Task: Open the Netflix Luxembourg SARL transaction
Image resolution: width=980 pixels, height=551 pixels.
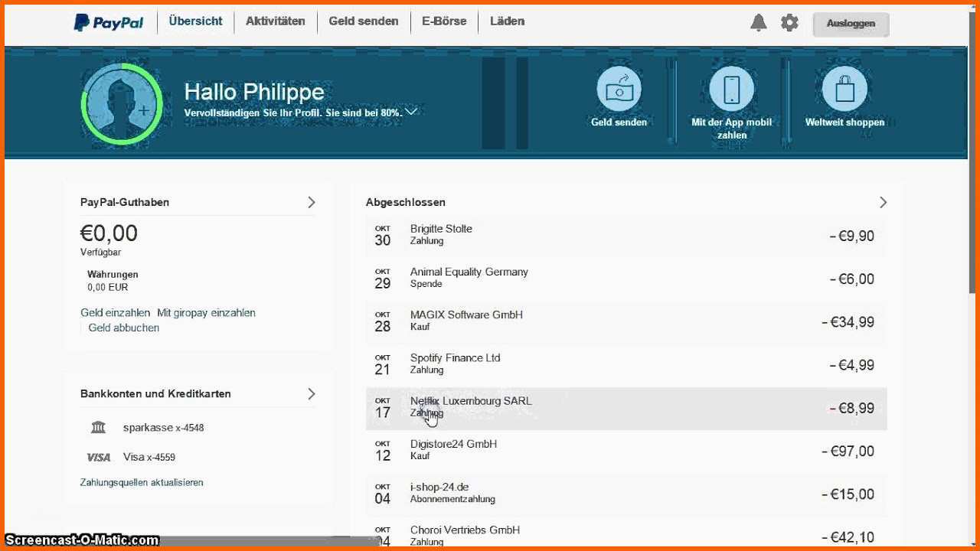Action: pyautogui.click(x=626, y=408)
